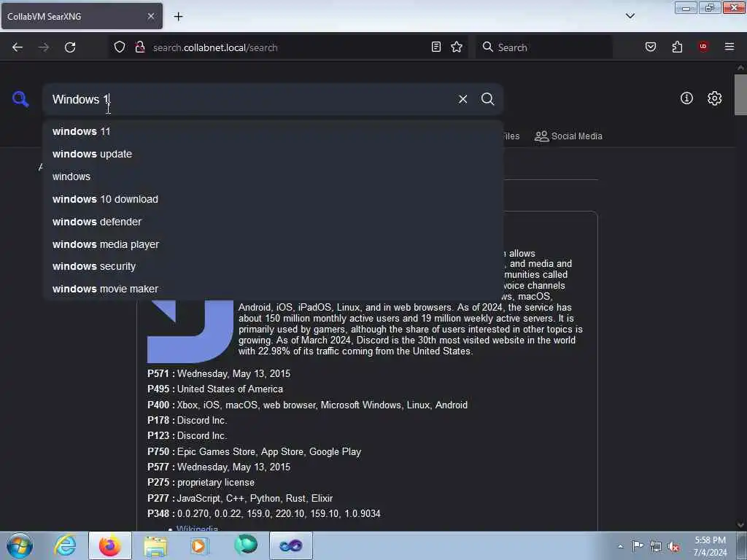Close the CollabVM SearXNG tab
This screenshot has width=747, height=560.
point(150,16)
